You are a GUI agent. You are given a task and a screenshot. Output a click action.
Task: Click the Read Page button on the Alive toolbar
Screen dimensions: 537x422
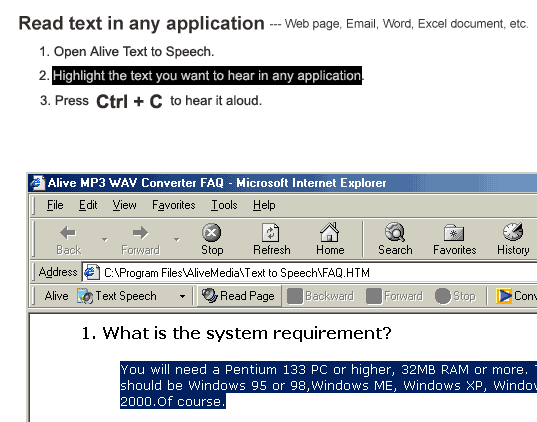(239, 296)
